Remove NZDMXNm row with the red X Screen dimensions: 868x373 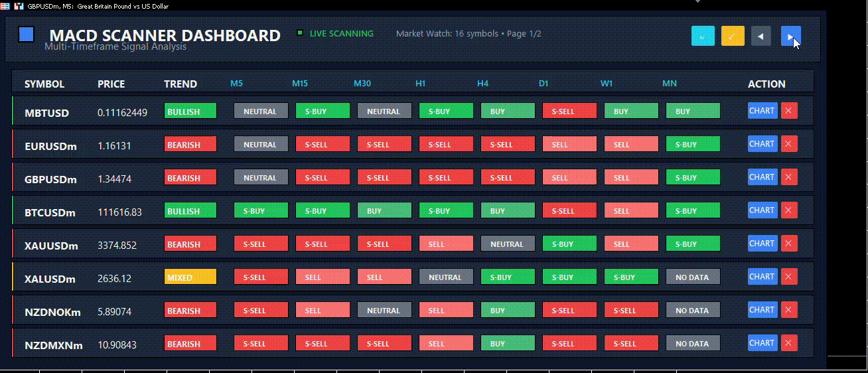tap(789, 343)
